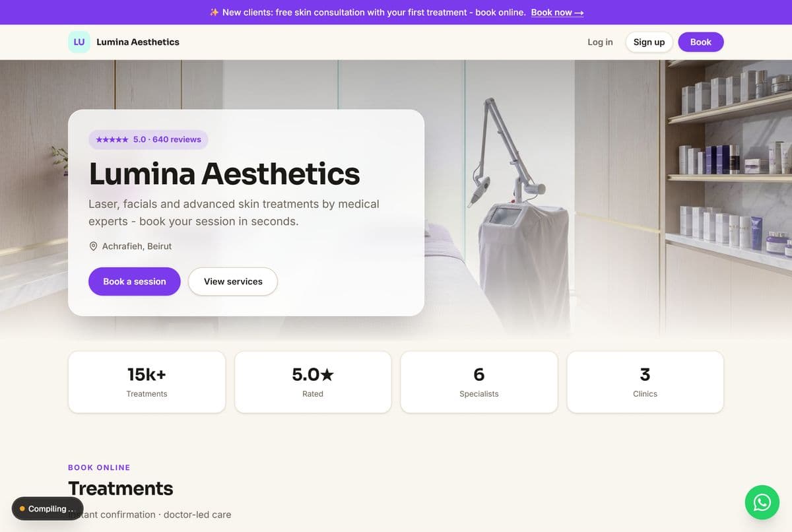This screenshot has width=792, height=532.
Task: Click Book a session button
Action: click(135, 281)
